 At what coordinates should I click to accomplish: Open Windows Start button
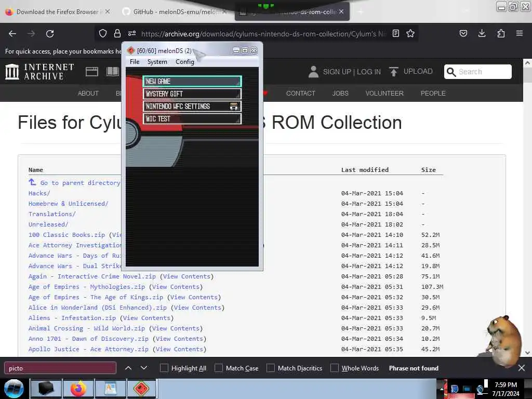pos(14,389)
